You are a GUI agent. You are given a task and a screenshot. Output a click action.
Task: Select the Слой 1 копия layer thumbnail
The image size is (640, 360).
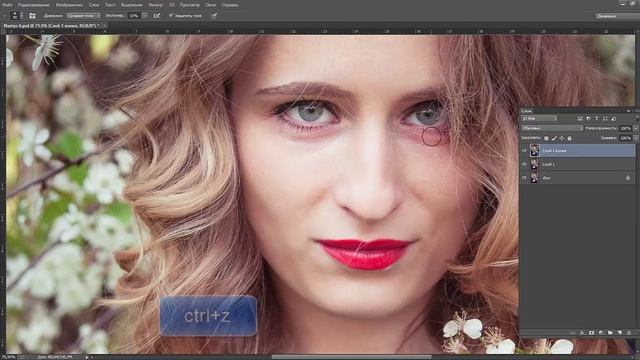coord(535,151)
